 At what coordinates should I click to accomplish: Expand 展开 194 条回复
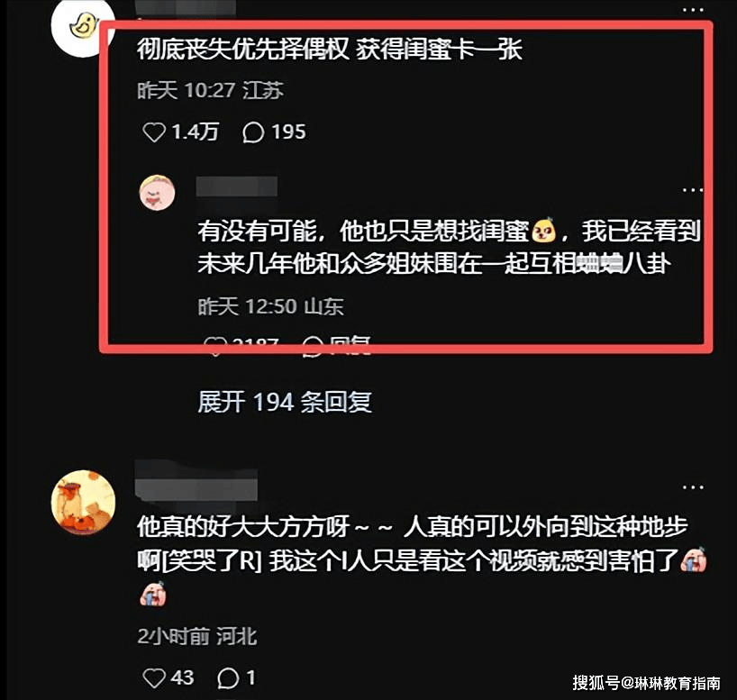[285, 403]
